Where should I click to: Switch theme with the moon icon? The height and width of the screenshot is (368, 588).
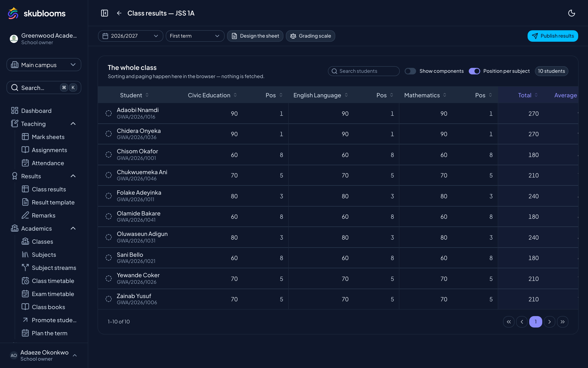pos(571,13)
